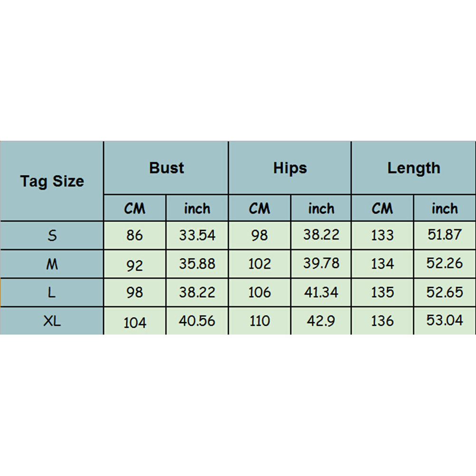Viewport: 476px width, 476px height.
Task: Select the Length column header
Action: pos(414,168)
